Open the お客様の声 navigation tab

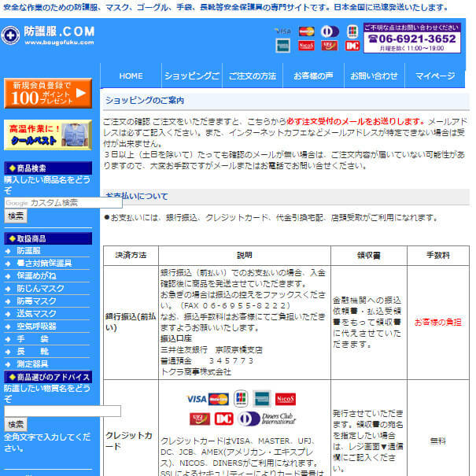(x=313, y=76)
